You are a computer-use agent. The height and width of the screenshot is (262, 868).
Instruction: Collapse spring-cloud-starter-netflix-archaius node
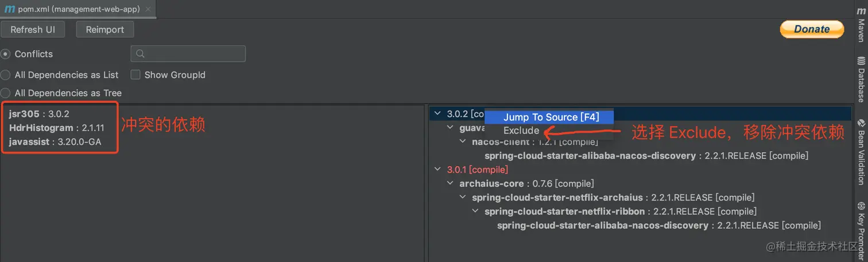tap(464, 197)
